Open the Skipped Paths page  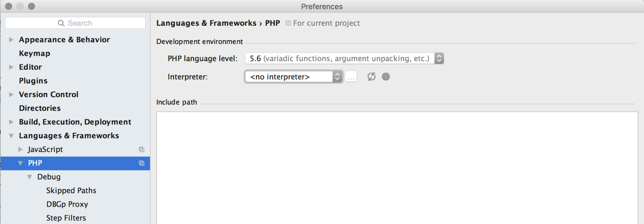coord(71,191)
